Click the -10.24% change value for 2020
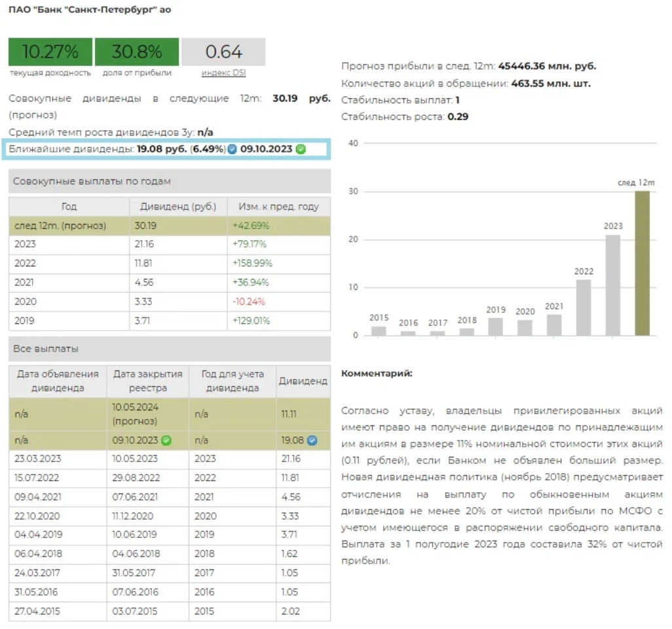672x629 pixels. [248, 302]
